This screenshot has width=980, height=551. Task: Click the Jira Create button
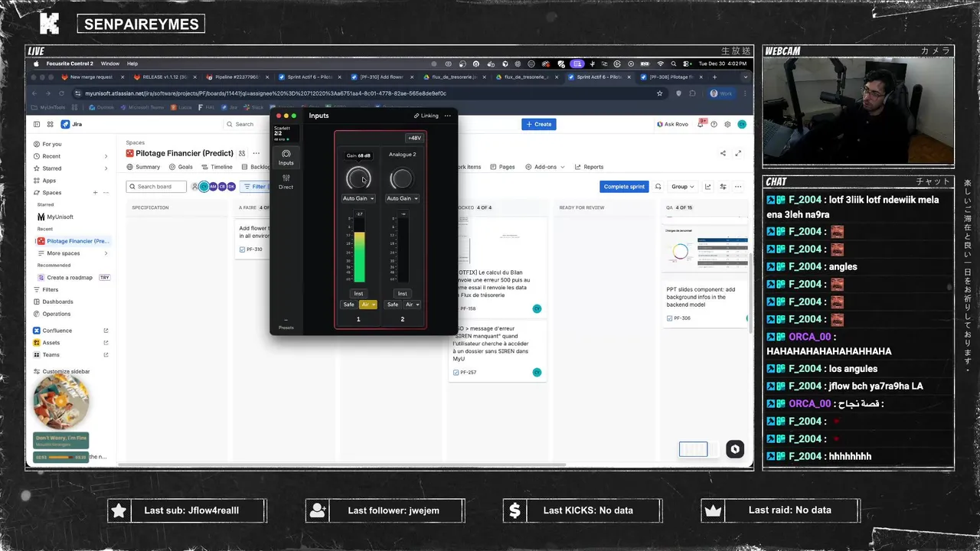click(x=538, y=124)
